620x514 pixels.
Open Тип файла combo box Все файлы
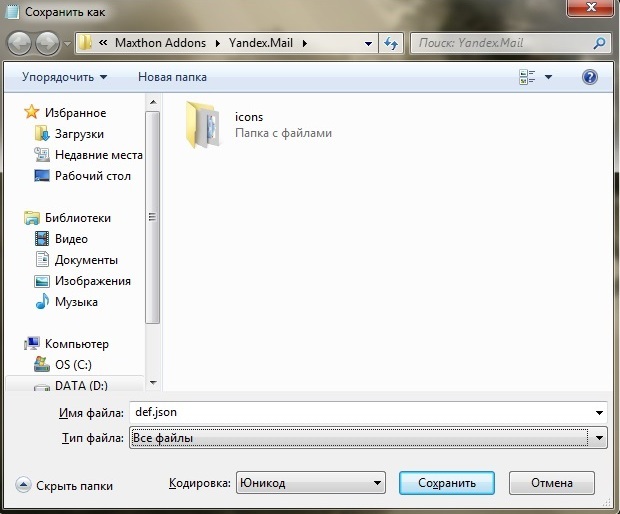pyautogui.click(x=368, y=437)
